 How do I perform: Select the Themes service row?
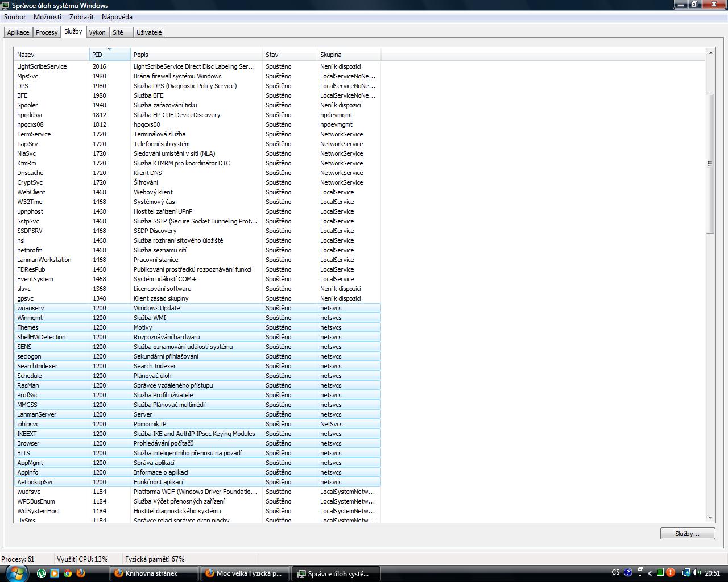coord(197,327)
